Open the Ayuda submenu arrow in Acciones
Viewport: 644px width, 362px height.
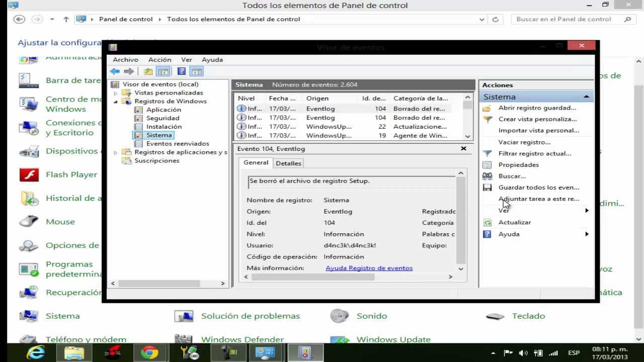(587, 234)
